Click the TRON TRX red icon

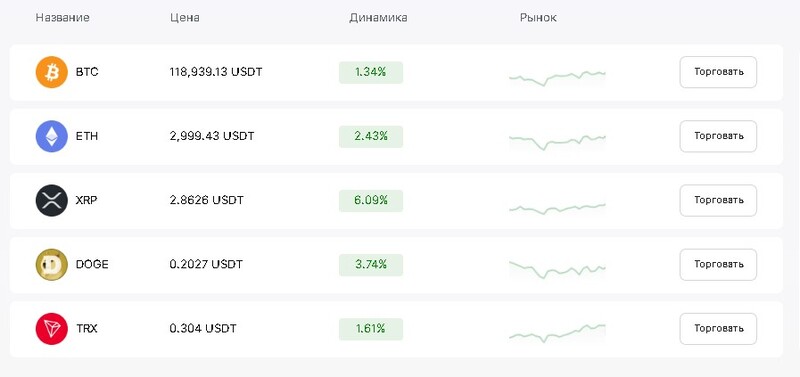52,329
